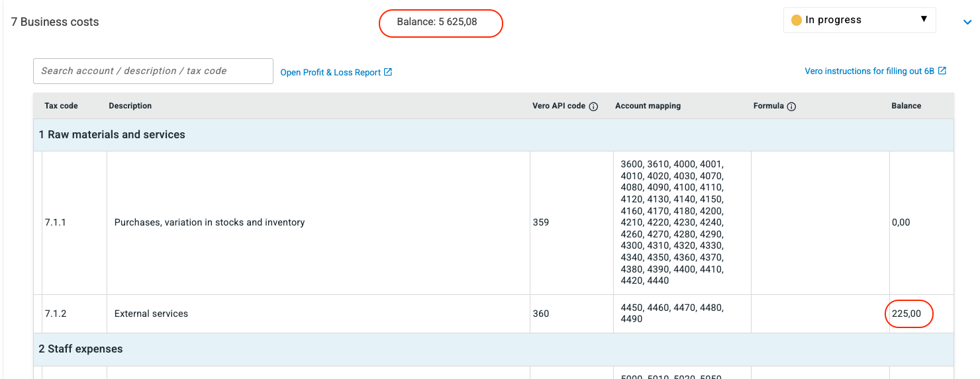980x379 pixels.
Task: Click external-link icon after Open Profit & Loss Report
Action: tap(388, 72)
